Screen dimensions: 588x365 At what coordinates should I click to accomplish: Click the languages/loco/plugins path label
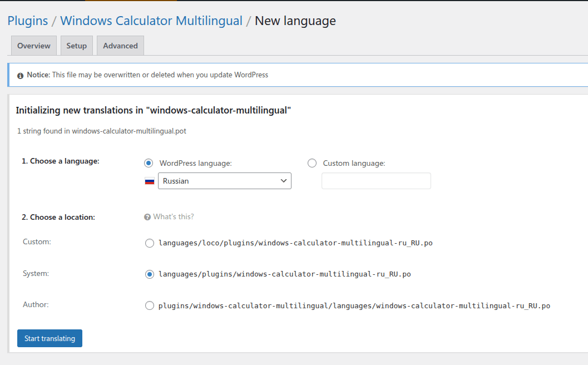tap(295, 243)
